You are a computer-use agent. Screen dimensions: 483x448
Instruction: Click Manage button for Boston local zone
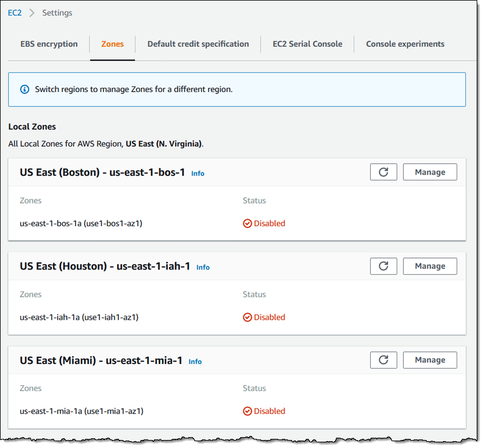click(430, 172)
